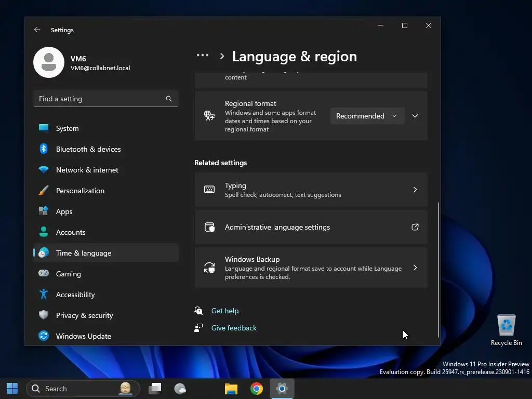The height and width of the screenshot is (399, 532).
Task: Click the System monitor icon in sidebar
Action: point(44,128)
